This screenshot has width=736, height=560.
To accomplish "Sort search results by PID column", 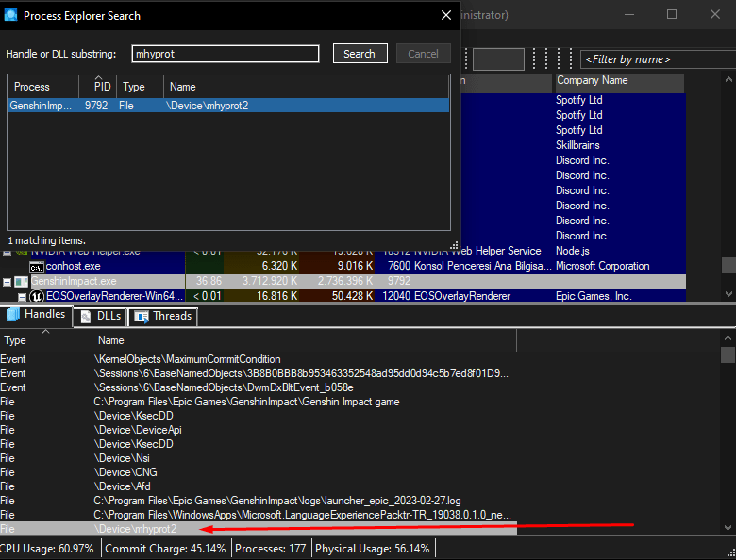I will coord(97,87).
